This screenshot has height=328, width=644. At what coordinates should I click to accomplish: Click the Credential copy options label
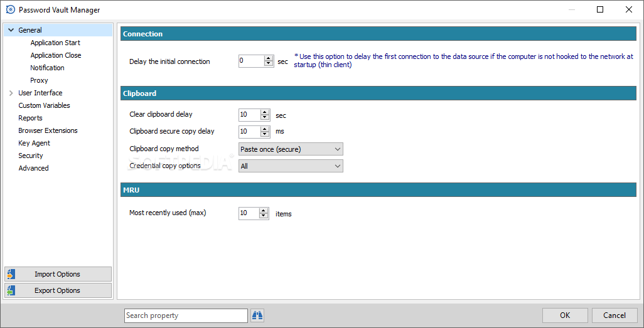tap(164, 166)
